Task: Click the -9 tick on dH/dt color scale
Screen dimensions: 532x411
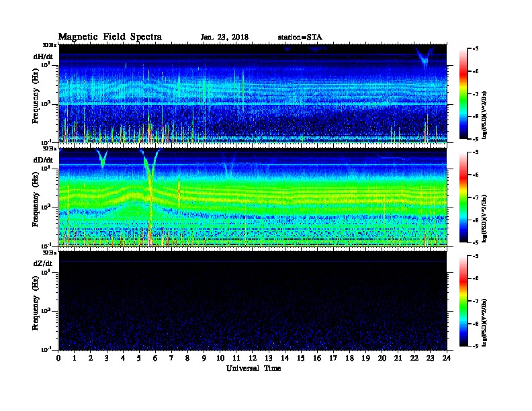Action: pos(476,139)
